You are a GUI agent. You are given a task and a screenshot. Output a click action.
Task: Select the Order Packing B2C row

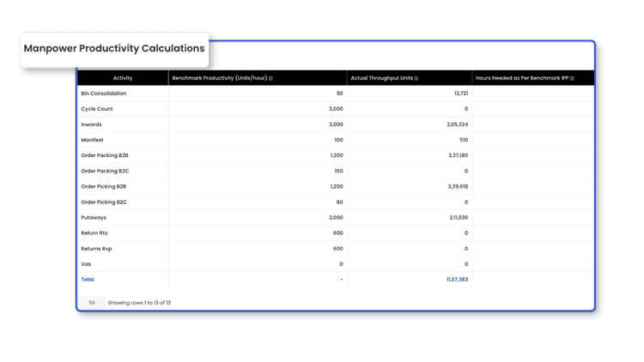pos(105,171)
